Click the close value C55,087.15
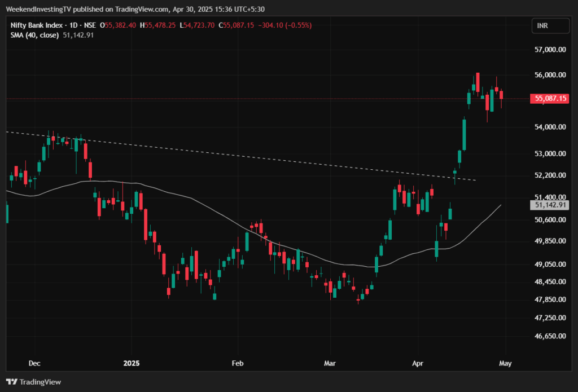The width and height of the screenshot is (578, 392). tap(237, 25)
